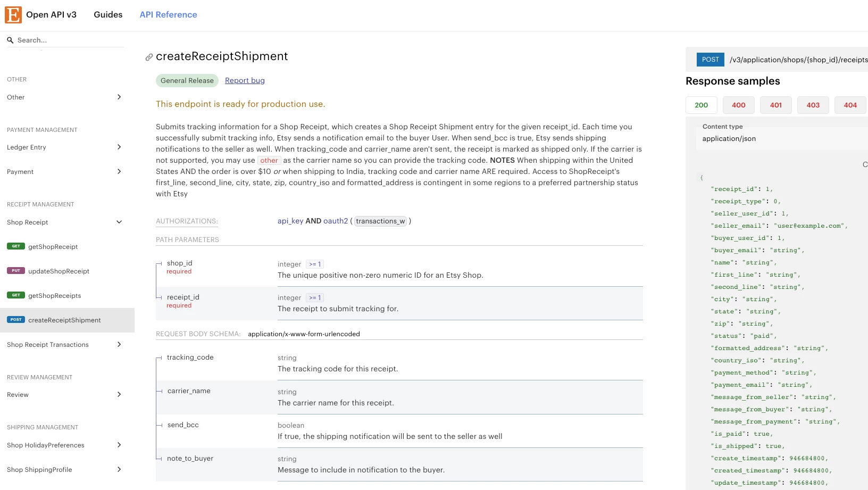Open the Content type application/json dropdown

tap(782, 139)
